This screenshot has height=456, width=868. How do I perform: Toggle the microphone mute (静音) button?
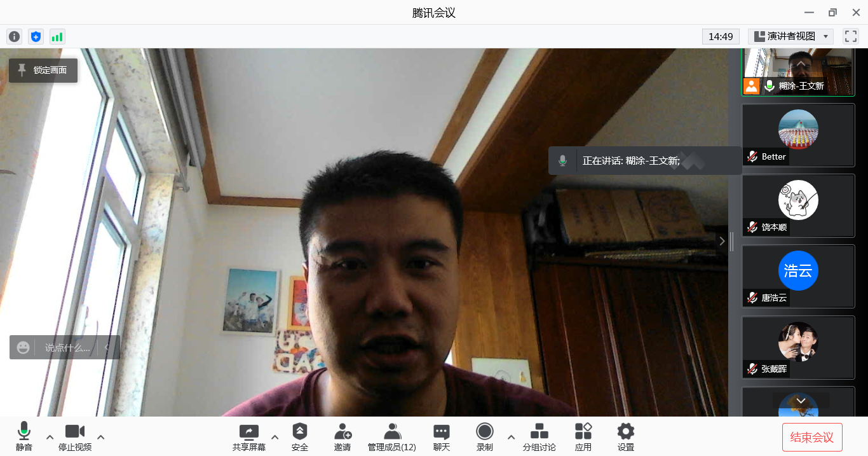click(24, 436)
